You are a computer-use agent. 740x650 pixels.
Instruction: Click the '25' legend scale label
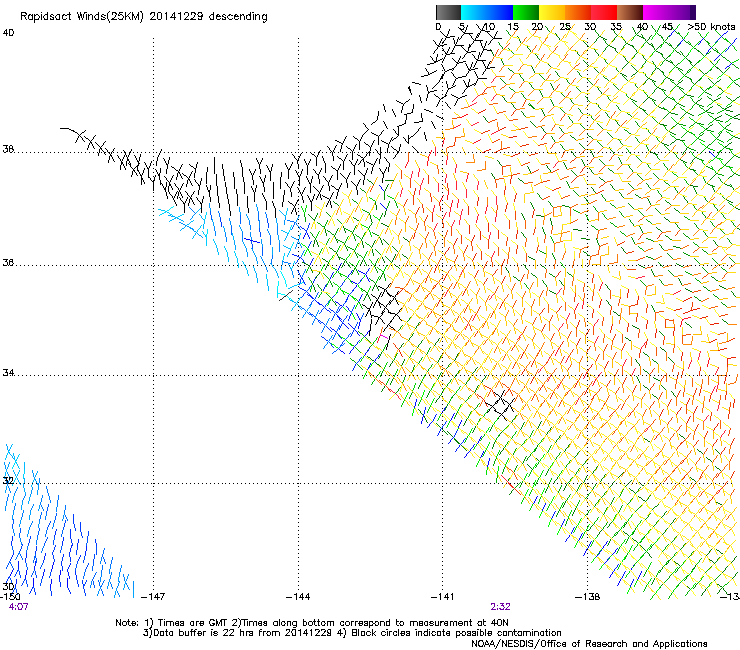(x=565, y=27)
